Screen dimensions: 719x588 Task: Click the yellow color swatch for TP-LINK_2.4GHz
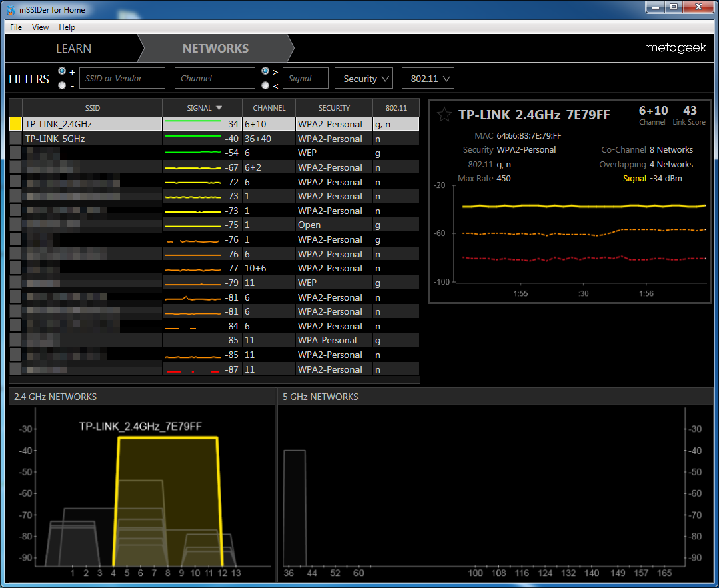(15, 124)
